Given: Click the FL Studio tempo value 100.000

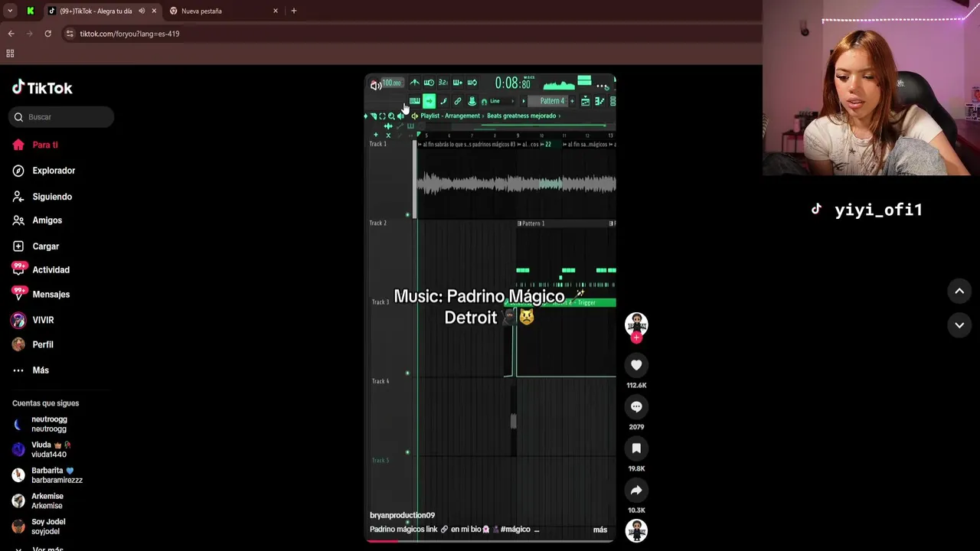Looking at the screenshot, I should tap(391, 83).
